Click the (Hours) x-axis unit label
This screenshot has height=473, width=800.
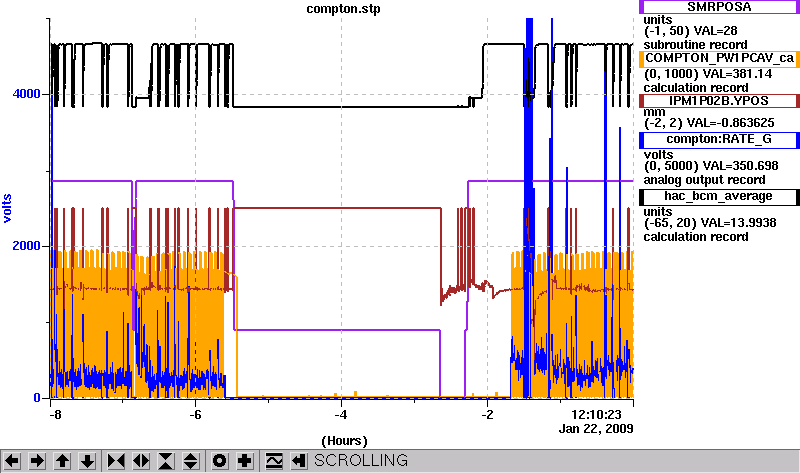344,441
